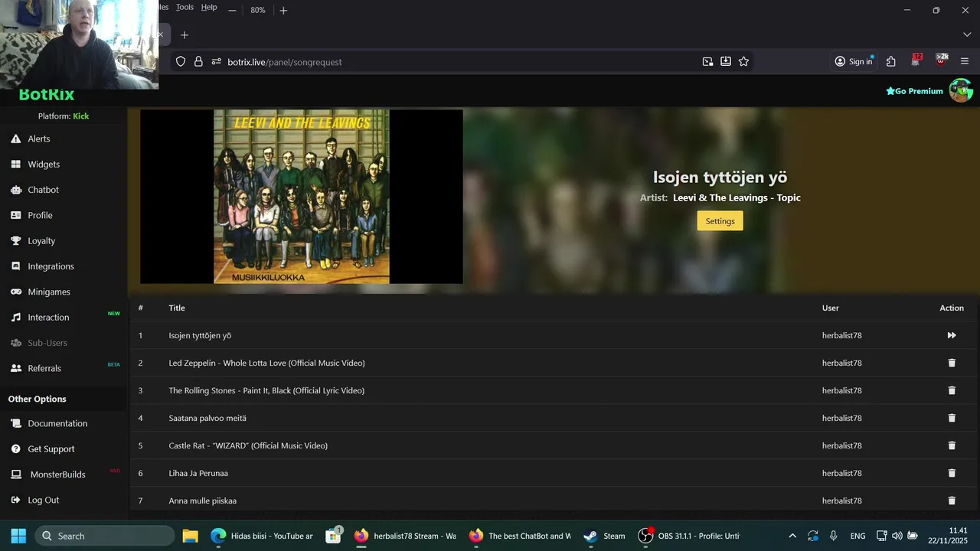Open song request Settings
The height and width of the screenshot is (551, 980).
720,221
